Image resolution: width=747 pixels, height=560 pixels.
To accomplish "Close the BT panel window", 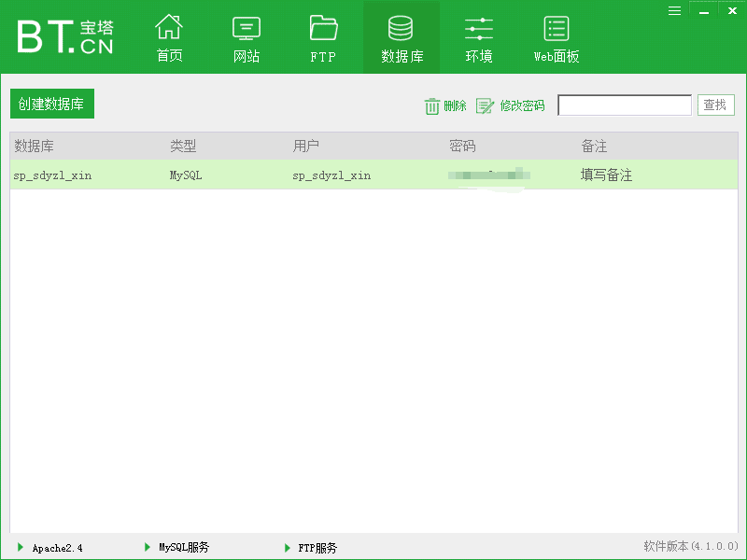I will pyautogui.click(x=733, y=10).
